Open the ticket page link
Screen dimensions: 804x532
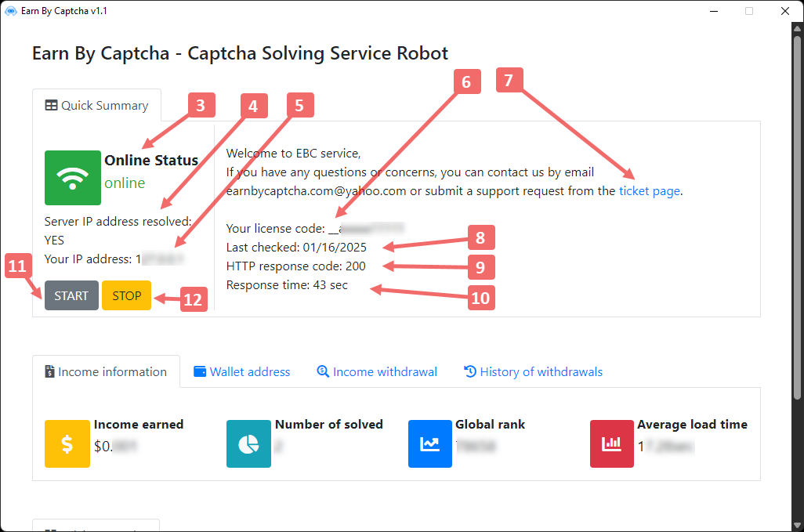click(650, 191)
